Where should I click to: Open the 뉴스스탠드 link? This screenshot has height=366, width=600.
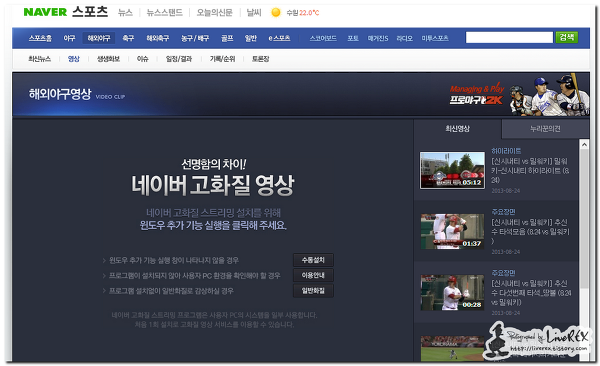165,13
